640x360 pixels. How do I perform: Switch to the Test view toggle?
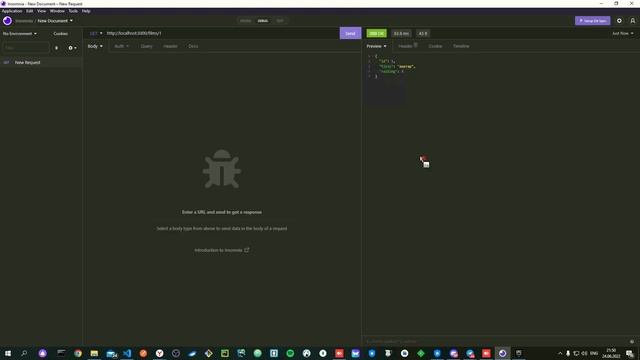click(x=280, y=21)
